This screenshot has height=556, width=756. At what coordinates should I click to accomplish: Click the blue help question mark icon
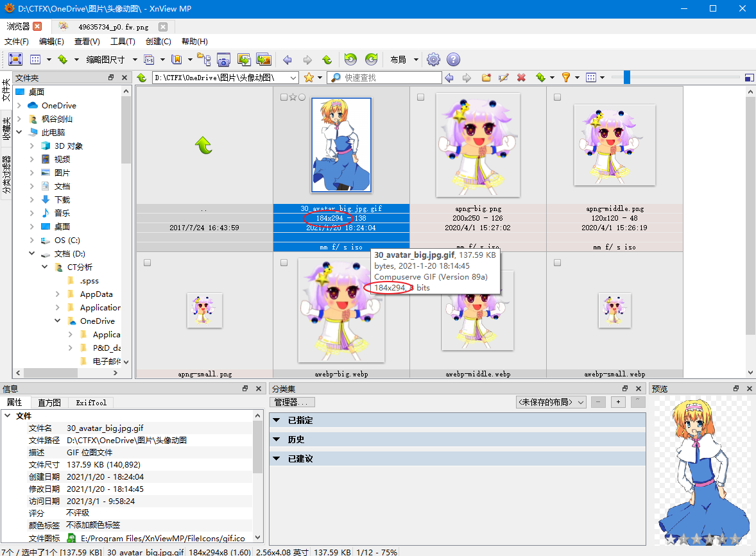coord(453,60)
